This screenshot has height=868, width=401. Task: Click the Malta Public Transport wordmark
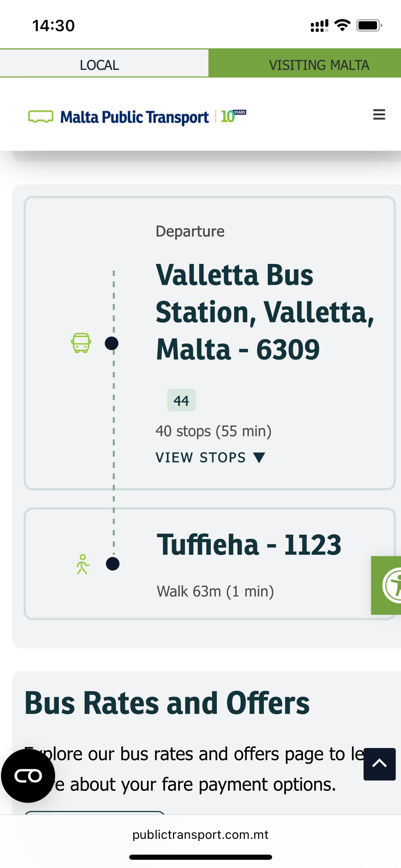134,117
